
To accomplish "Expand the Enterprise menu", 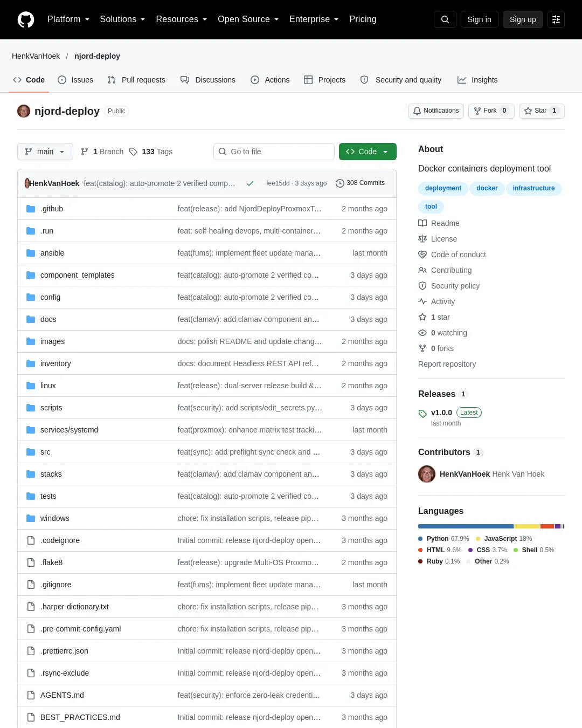I will (314, 19).
